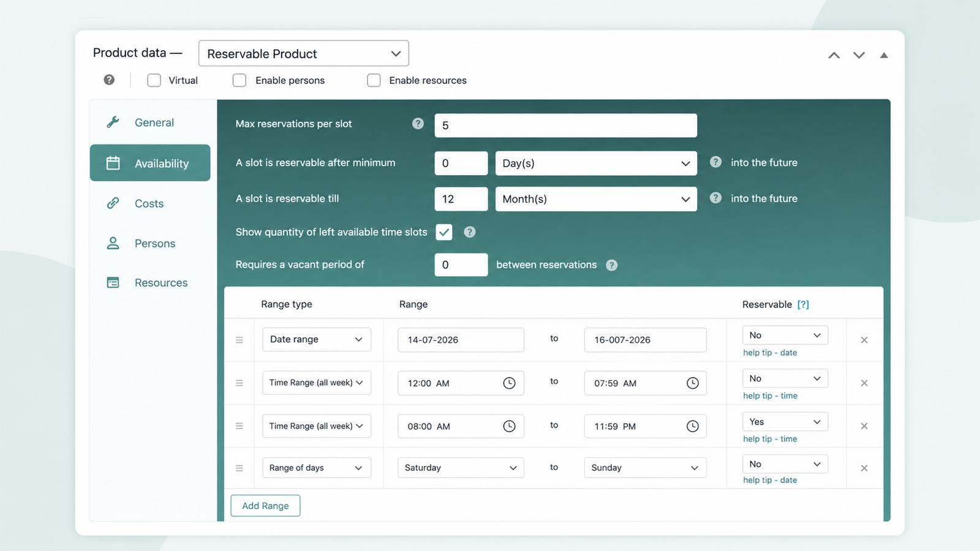980x551 pixels.
Task: Click the start date field 14-07-2026
Action: [x=461, y=340]
